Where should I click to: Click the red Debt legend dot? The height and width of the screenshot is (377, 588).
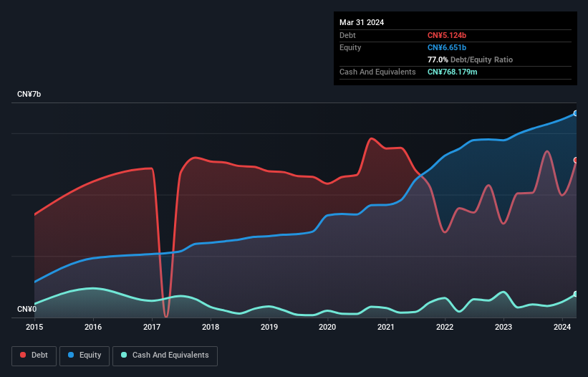point(23,355)
